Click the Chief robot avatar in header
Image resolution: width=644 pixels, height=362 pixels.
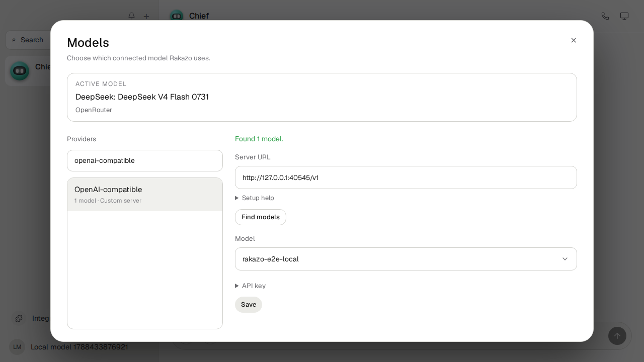coord(177,16)
